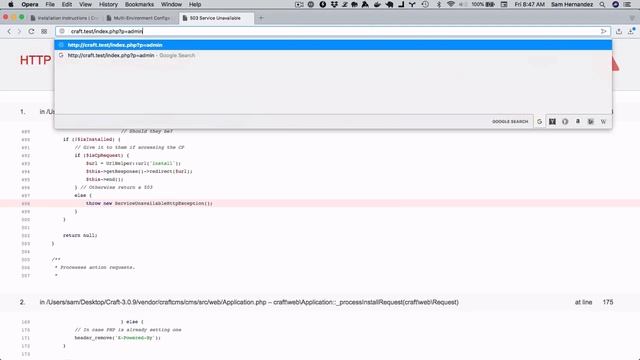Open the File menu
Screen dimensions: 640x360
point(50,4)
